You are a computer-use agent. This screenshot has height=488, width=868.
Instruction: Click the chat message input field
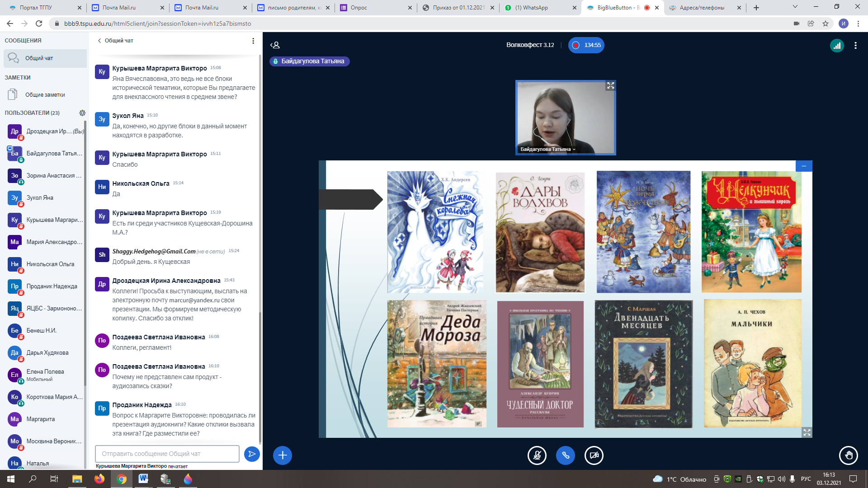click(167, 454)
